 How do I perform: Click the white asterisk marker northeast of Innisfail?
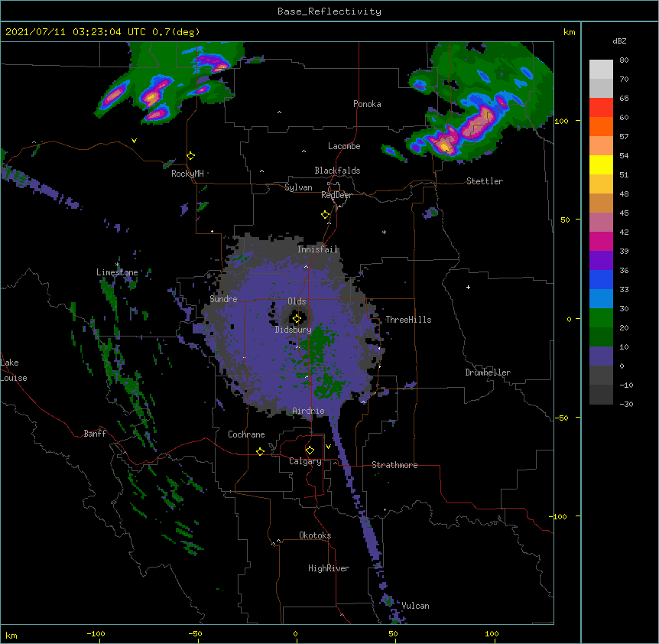384,232
